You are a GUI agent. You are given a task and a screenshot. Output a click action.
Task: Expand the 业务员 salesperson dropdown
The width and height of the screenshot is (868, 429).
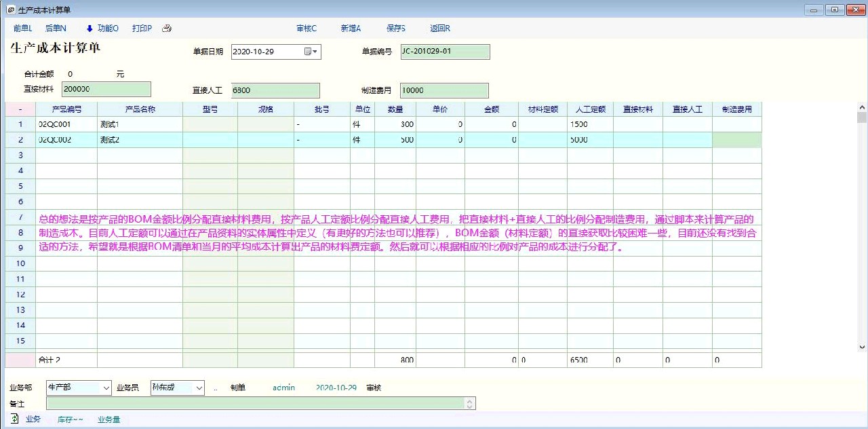click(x=199, y=388)
